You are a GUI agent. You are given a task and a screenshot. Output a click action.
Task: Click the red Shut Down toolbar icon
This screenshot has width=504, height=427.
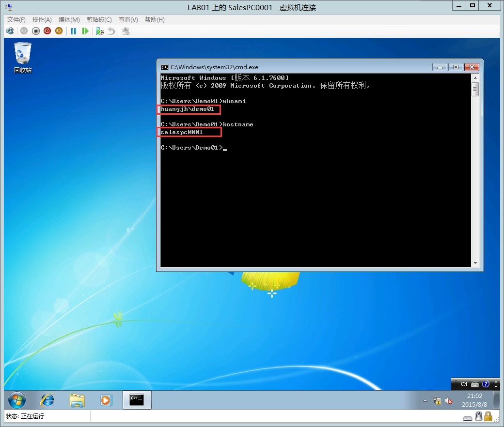click(47, 31)
